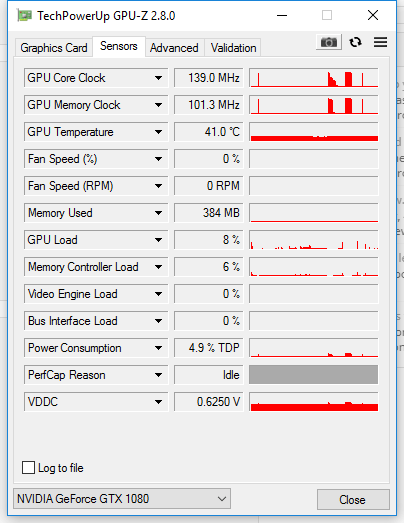Open the Fan Speed (RPM) dropdown arrow
The height and width of the screenshot is (523, 404).
point(158,186)
